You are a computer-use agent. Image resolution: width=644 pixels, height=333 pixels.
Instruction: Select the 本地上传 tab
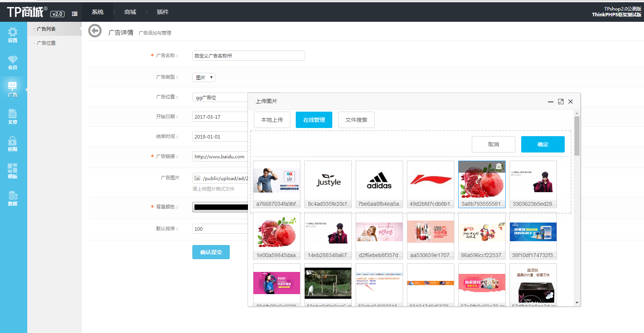[x=272, y=120]
